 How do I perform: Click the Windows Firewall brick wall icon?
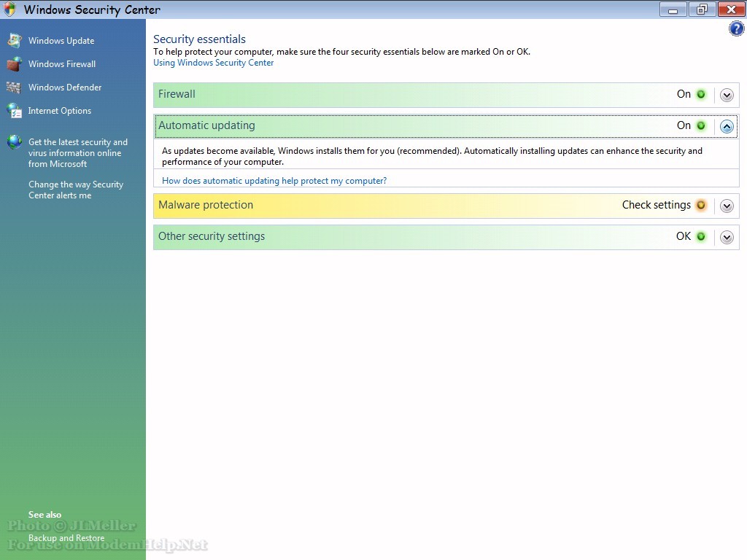coord(15,64)
